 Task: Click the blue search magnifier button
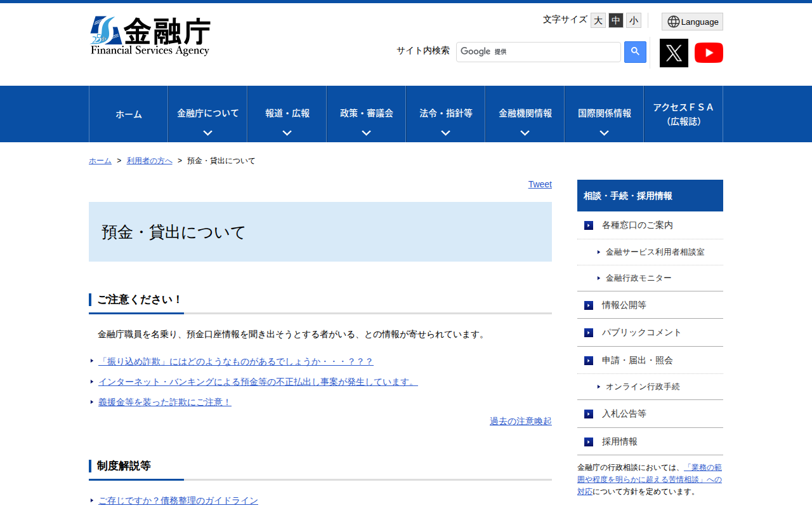pyautogui.click(x=635, y=52)
